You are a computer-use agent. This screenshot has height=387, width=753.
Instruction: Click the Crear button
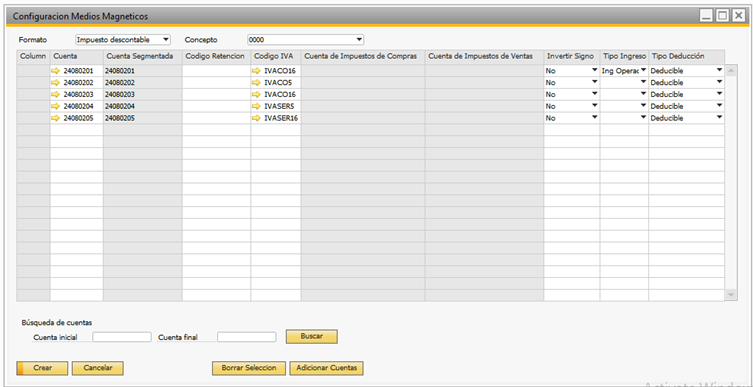(x=42, y=368)
